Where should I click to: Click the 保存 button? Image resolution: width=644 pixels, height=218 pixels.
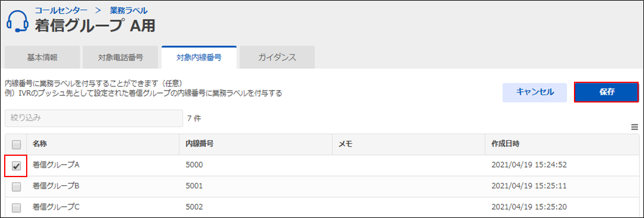coord(606,92)
